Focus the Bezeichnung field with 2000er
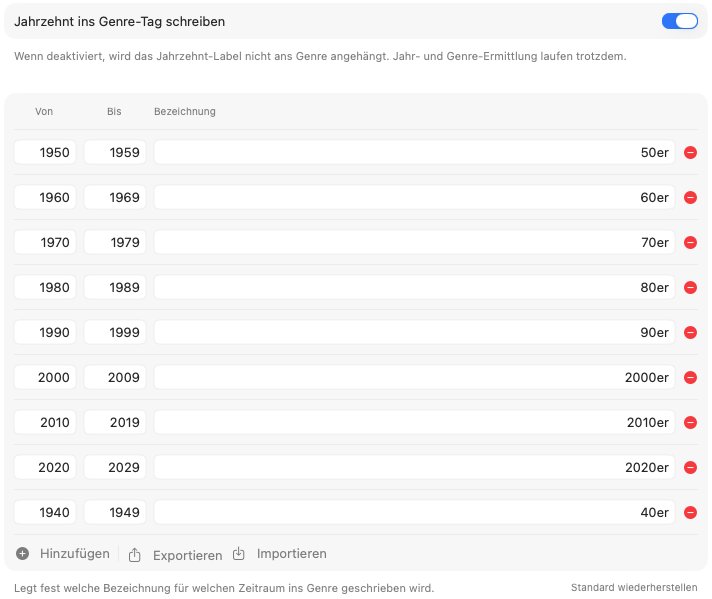Screen dimensions: 712x599 tap(414, 377)
